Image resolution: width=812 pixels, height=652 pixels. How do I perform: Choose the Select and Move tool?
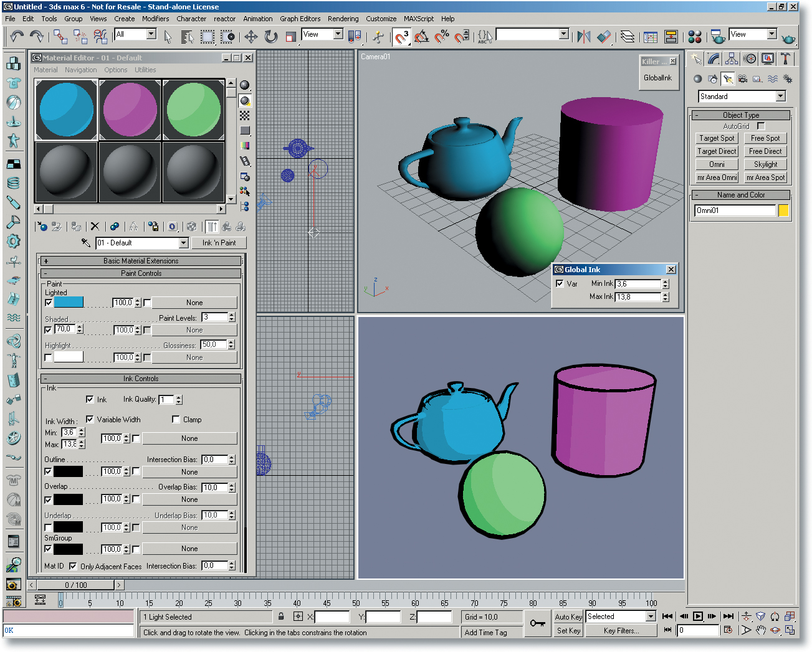tap(251, 37)
